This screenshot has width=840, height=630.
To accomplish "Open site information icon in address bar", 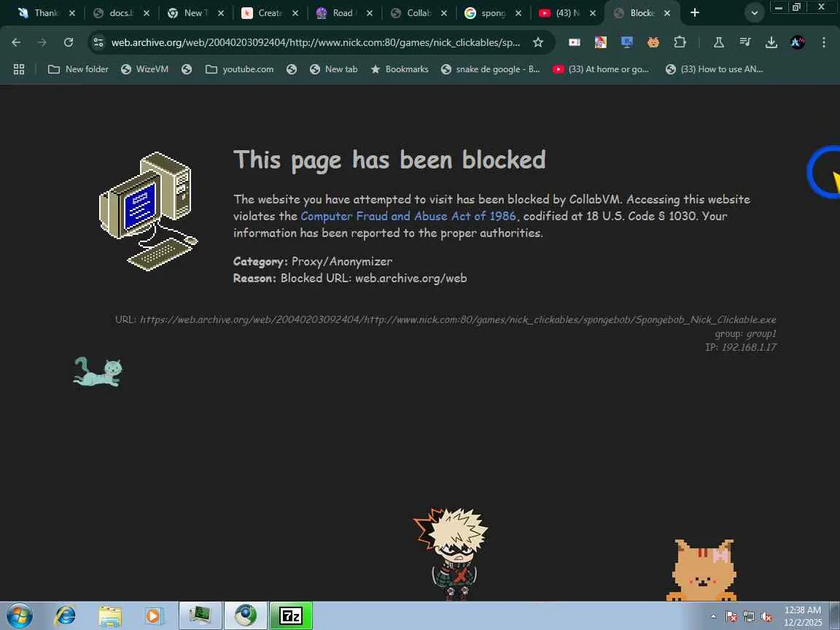I will coord(98,42).
